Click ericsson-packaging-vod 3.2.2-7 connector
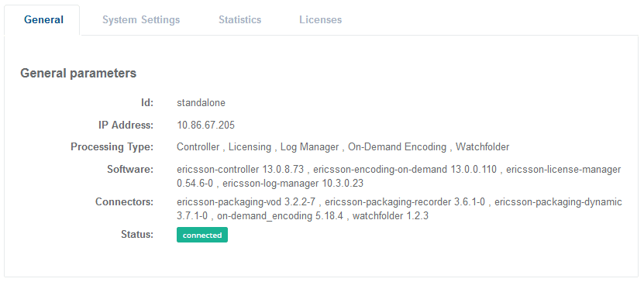The image size is (644, 282). point(246,202)
